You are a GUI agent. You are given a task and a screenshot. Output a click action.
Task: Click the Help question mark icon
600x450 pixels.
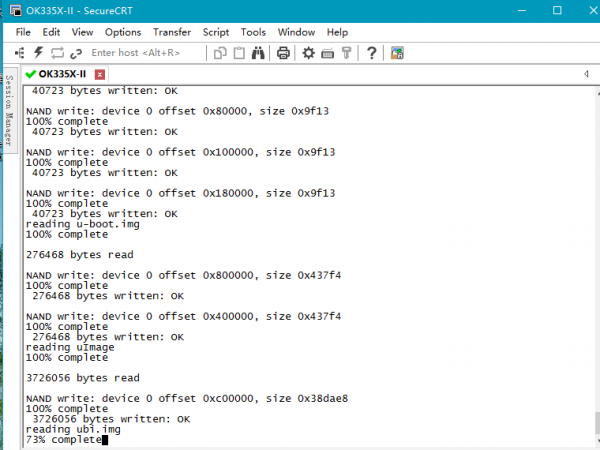[x=371, y=52]
